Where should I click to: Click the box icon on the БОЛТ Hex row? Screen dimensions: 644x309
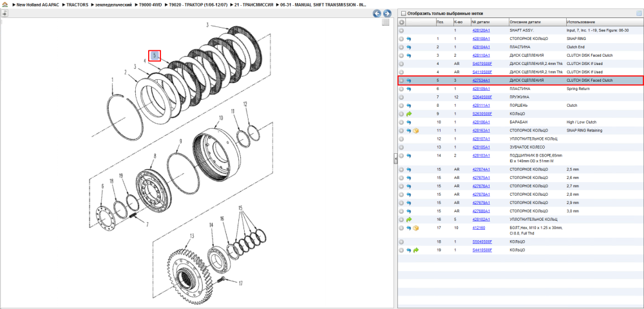[x=415, y=228]
